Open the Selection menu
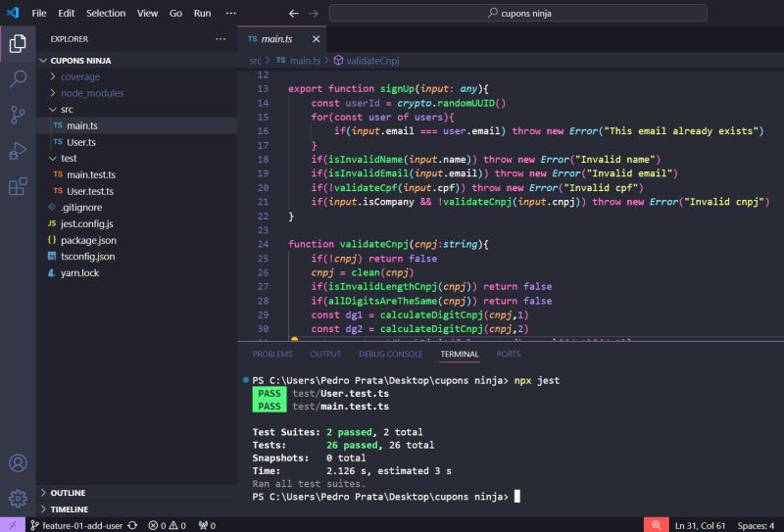Viewport: 784px width, 532px height. 106,13
